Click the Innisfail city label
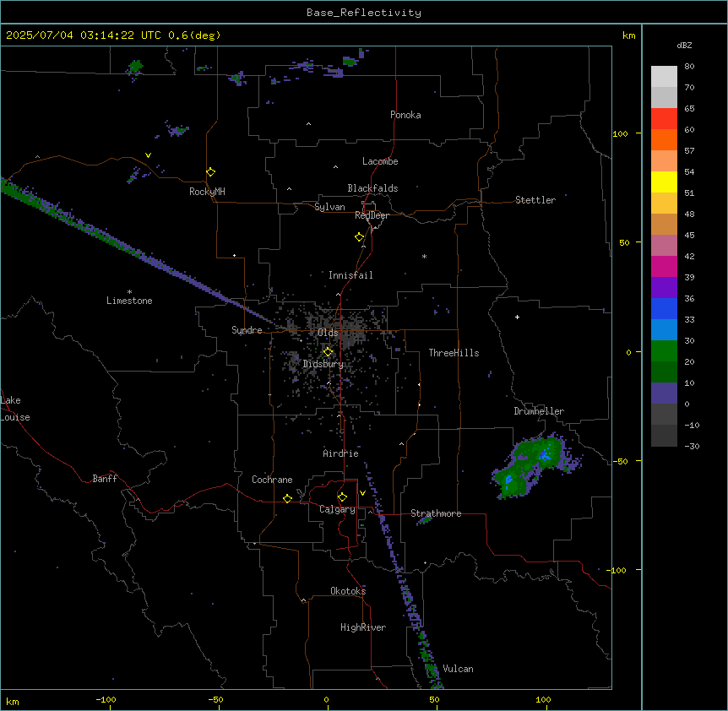Screen dimensions: 728x711 pyautogui.click(x=350, y=275)
